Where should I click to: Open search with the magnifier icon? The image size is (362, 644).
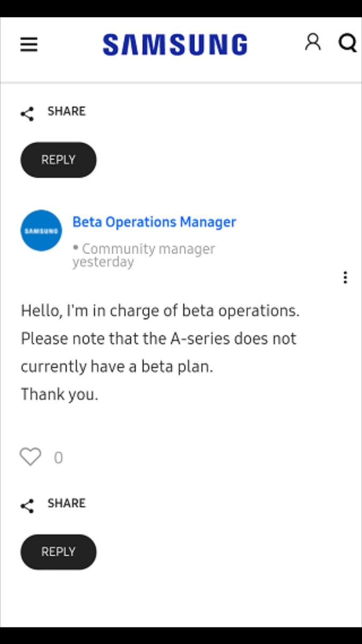348,43
